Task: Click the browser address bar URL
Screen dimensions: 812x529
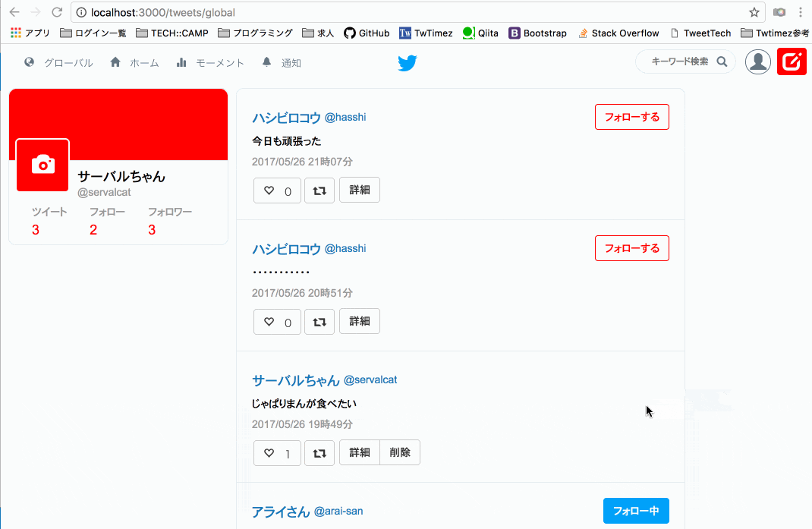Action: point(162,12)
